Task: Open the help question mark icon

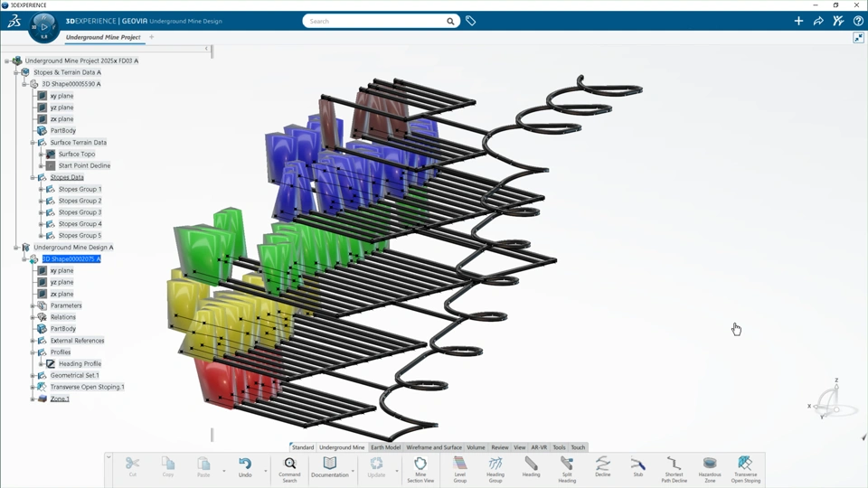Action: pyautogui.click(x=858, y=21)
